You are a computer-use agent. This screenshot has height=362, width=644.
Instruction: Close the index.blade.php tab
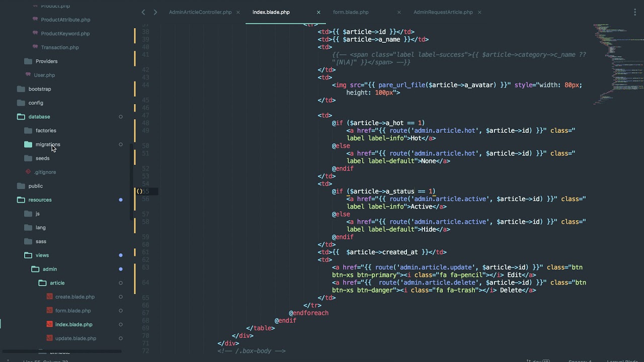click(318, 12)
